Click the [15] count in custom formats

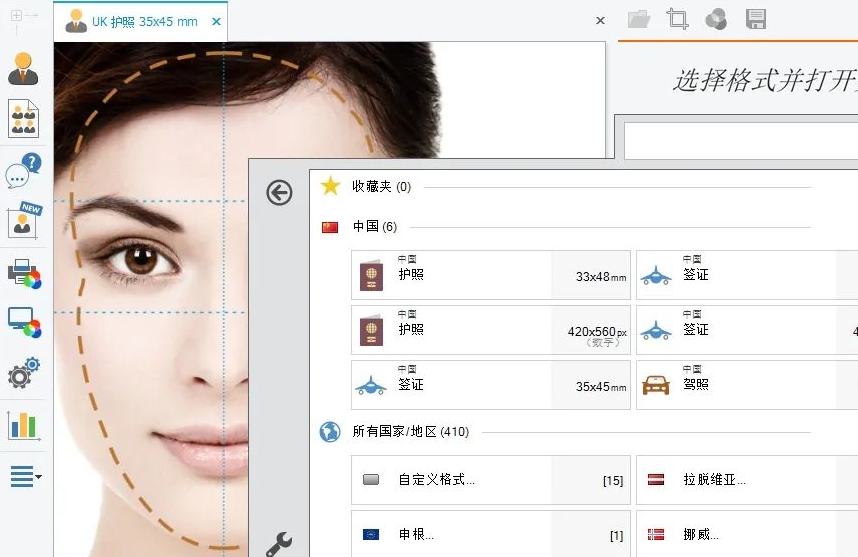pyautogui.click(x=613, y=480)
